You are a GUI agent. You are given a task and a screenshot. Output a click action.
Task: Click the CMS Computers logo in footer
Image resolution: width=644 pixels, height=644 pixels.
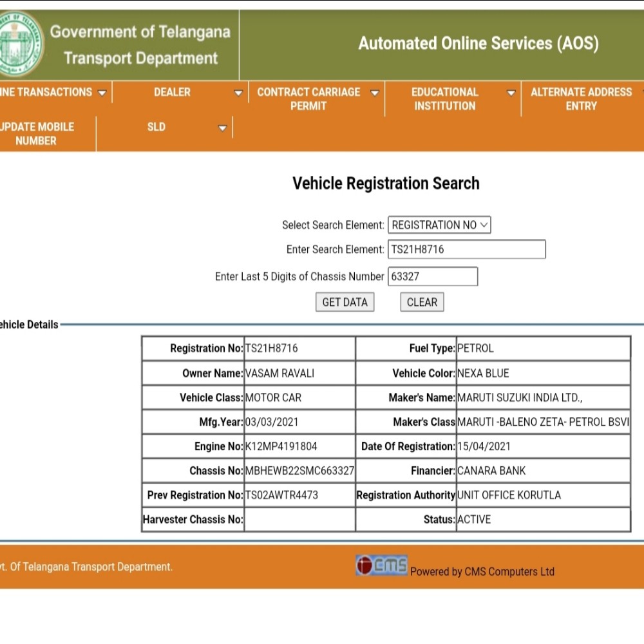click(x=381, y=565)
